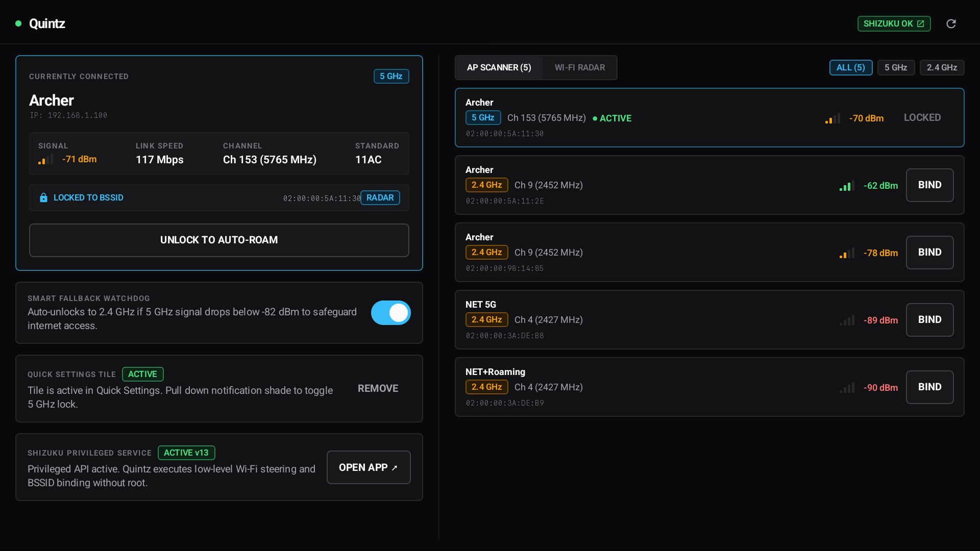The width and height of the screenshot is (980, 551).
Task: Click the NET 5G network name
Action: click(x=481, y=305)
